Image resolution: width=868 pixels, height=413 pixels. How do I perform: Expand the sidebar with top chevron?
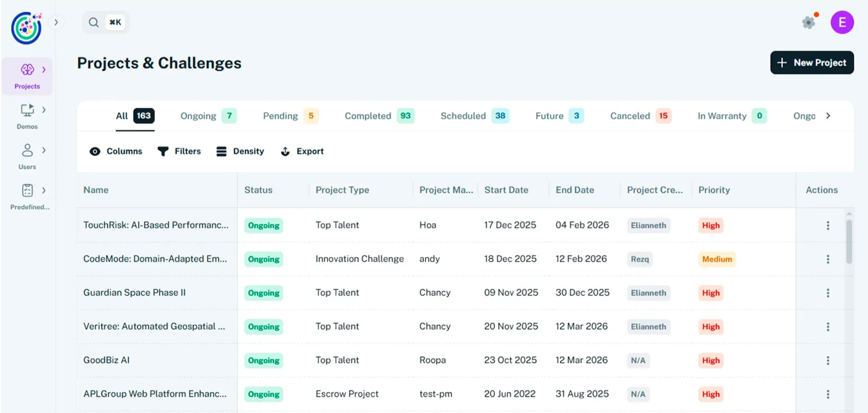(x=56, y=22)
